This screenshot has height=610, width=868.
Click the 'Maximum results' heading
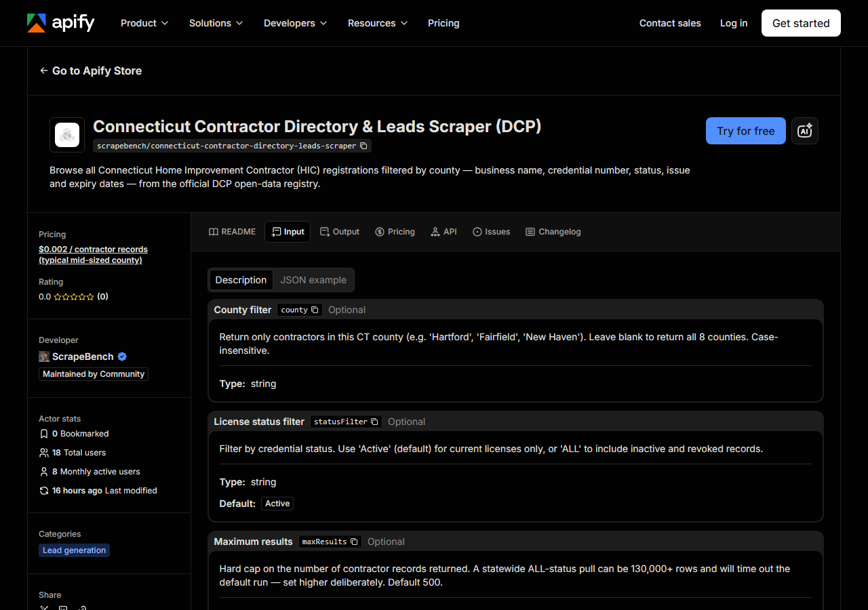(x=253, y=542)
